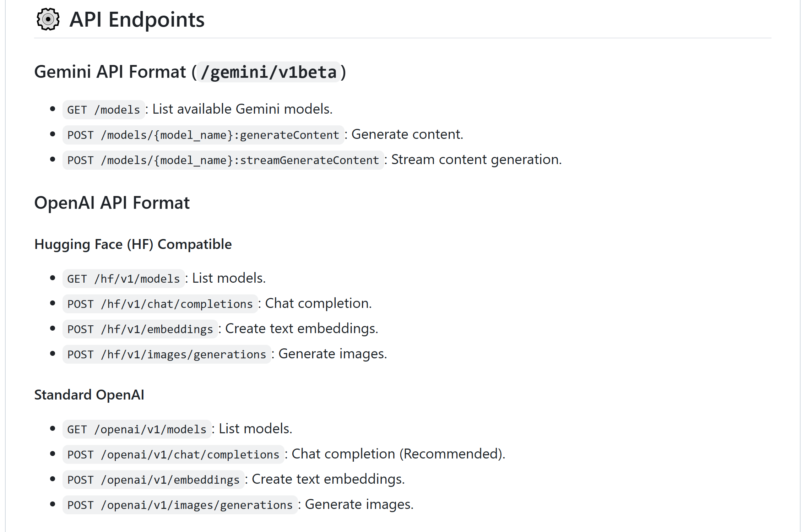Click the streamGenerateContent endpoint code
The height and width of the screenshot is (532, 802).
223,160
